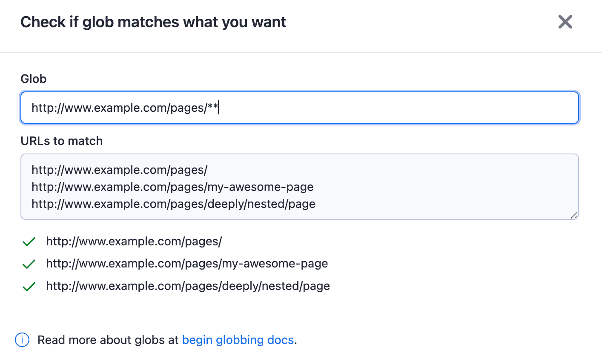Click the info icon near the globbing docs note

pyautogui.click(x=22, y=340)
